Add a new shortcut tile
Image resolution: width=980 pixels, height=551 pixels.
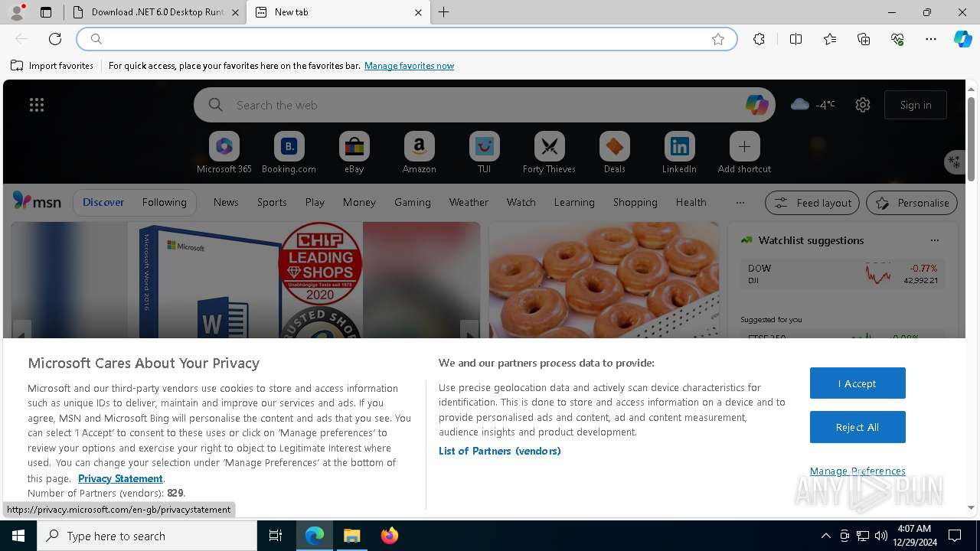click(744, 152)
